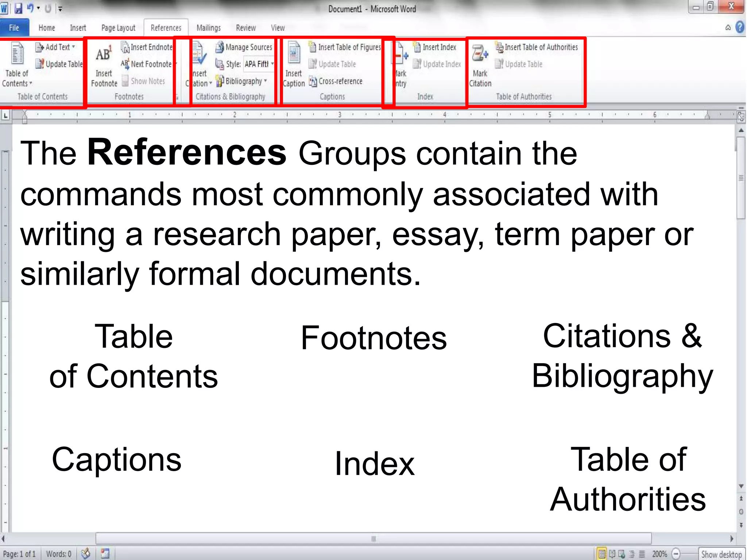Viewport: 747px width, 560px height.
Task: Click the Page: 1 of 1 indicator
Action: point(20,554)
